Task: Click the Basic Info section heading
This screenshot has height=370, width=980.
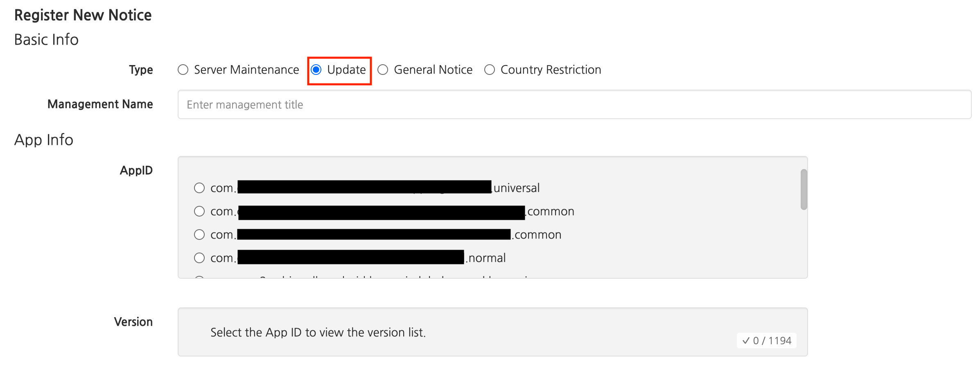Action: (x=46, y=40)
